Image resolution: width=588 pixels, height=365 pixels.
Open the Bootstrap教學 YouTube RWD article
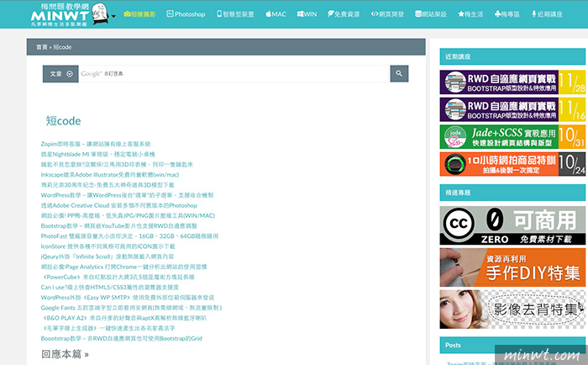pos(119,225)
